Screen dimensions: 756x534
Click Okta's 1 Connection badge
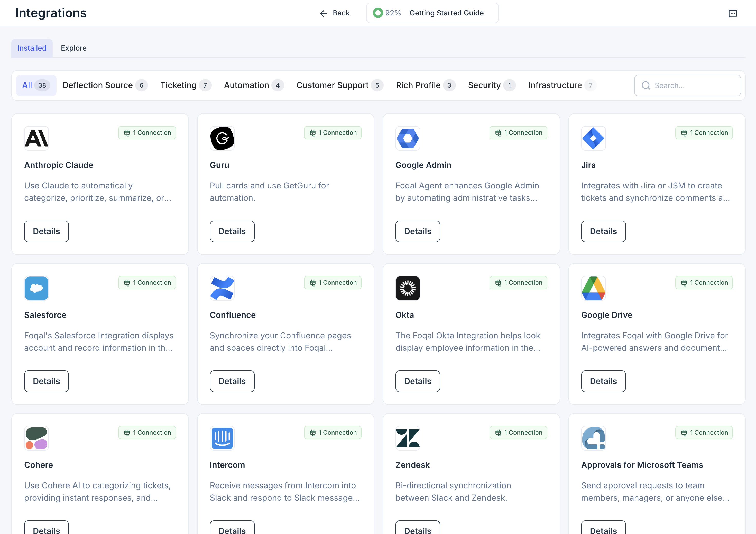[518, 283]
